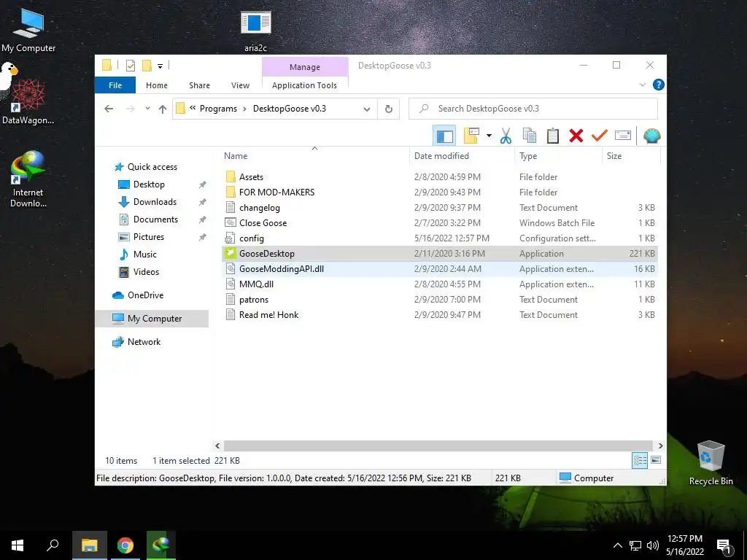Click the Paste clipboard icon
The width and height of the screenshot is (747, 560).
point(553,136)
